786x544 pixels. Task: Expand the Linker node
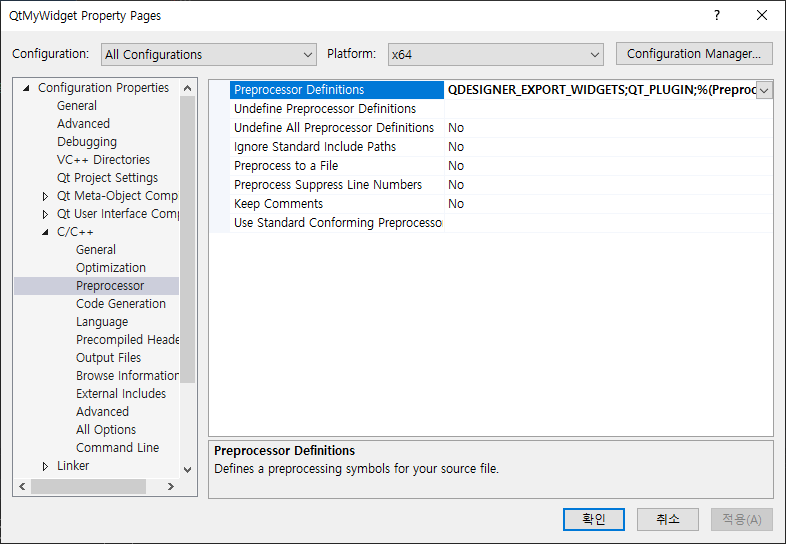click(45, 466)
